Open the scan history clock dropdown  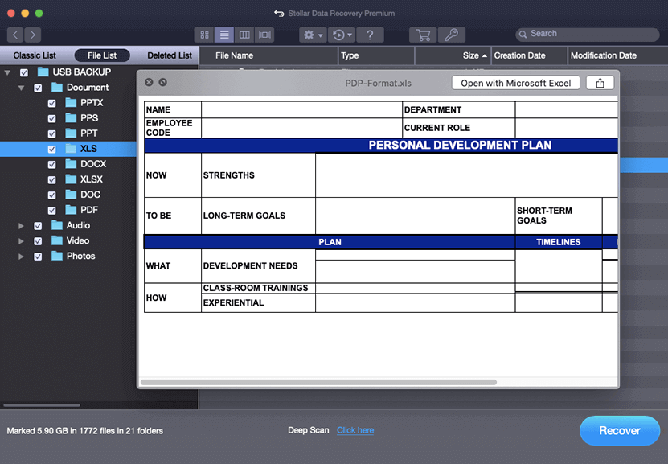[x=341, y=35]
